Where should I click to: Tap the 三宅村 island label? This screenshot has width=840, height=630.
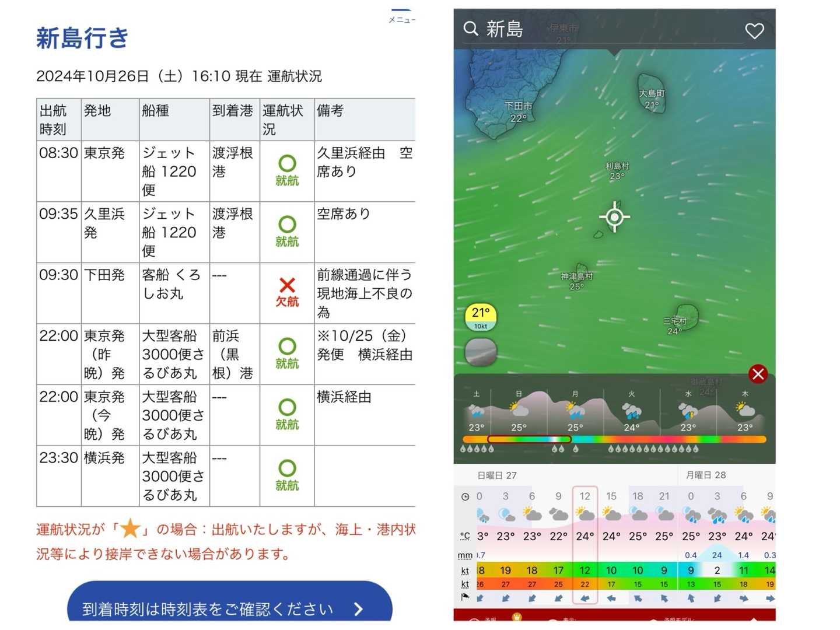coord(674,321)
